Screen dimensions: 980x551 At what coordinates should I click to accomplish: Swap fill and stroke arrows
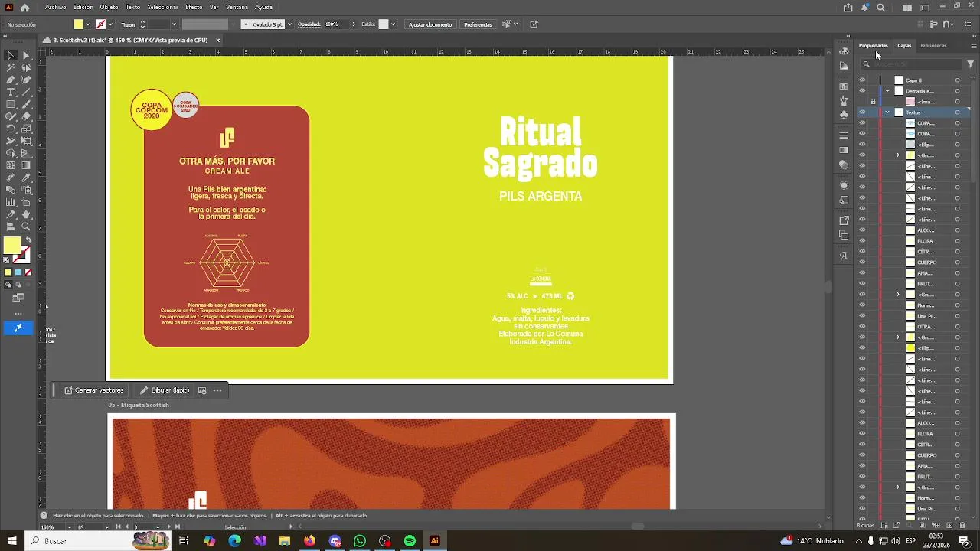(28, 240)
